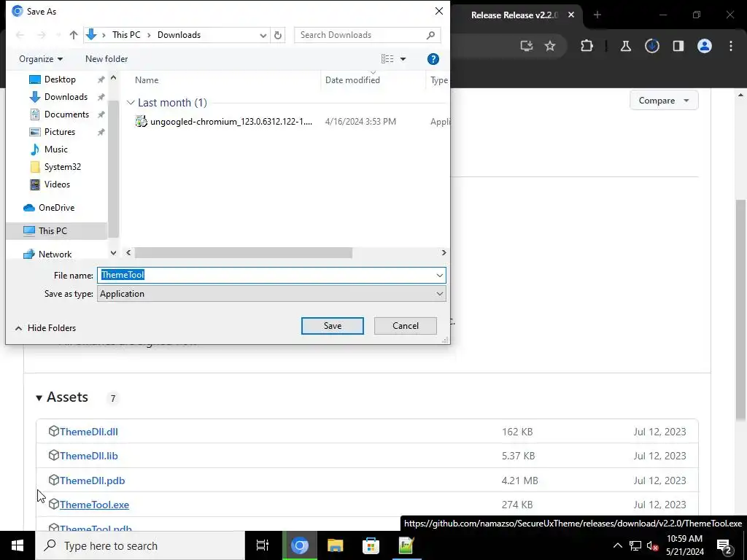Click the forward arrow in Save As dialog
The image size is (747, 560).
[x=42, y=35]
